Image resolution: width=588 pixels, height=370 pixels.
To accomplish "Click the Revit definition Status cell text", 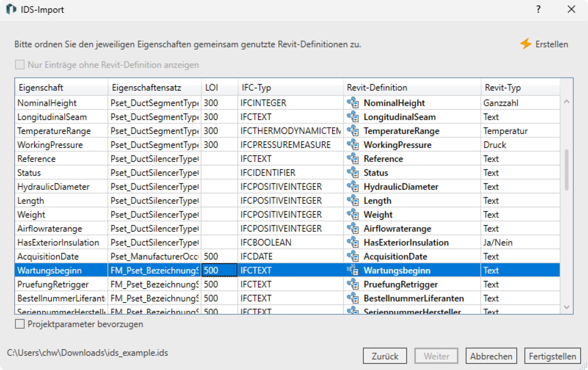I will click(376, 172).
